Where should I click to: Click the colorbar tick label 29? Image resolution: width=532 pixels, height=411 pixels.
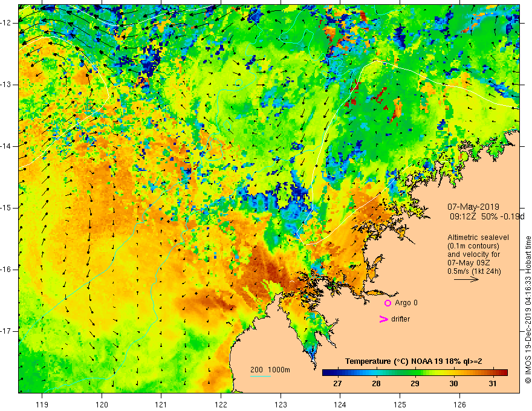[415, 384]
